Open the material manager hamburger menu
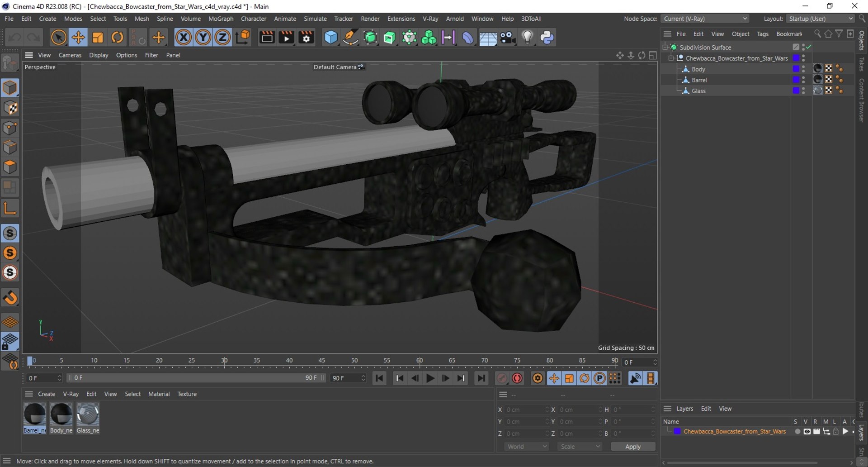Viewport: 868px width, 467px height. click(29, 394)
